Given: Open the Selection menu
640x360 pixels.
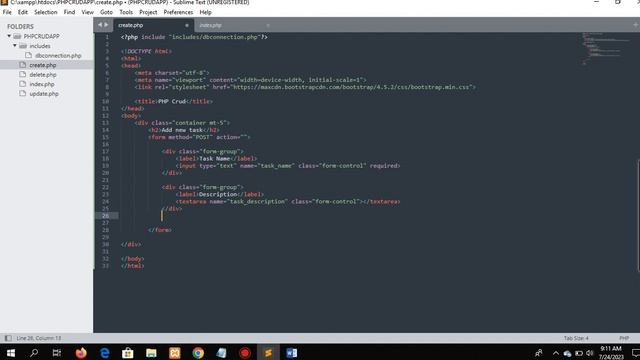Looking at the screenshot, I should (x=45, y=12).
